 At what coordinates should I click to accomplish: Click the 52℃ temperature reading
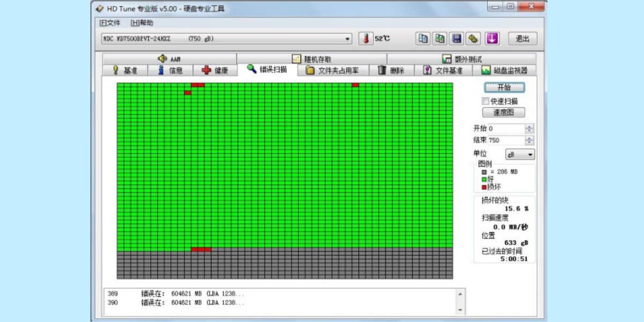pyautogui.click(x=383, y=39)
